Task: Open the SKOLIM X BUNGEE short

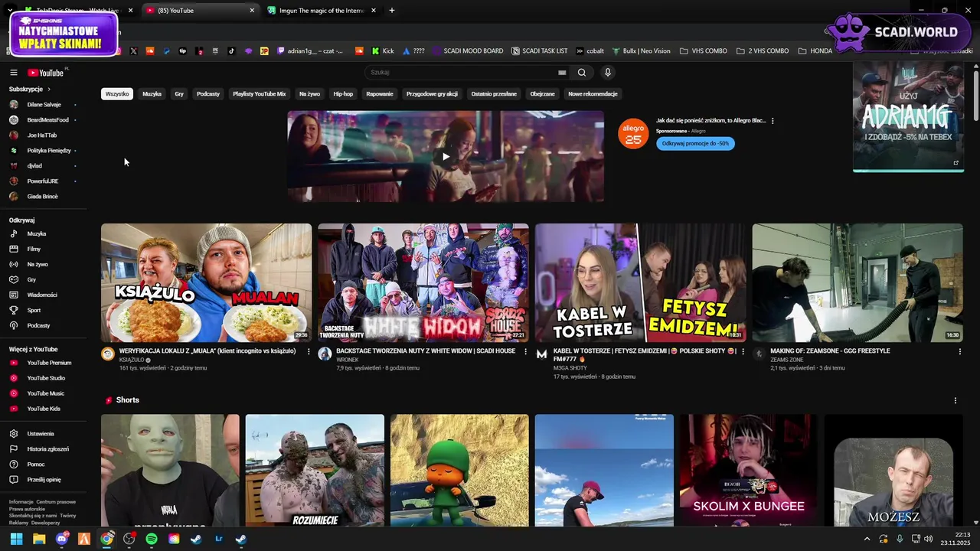Action: pyautogui.click(x=749, y=470)
